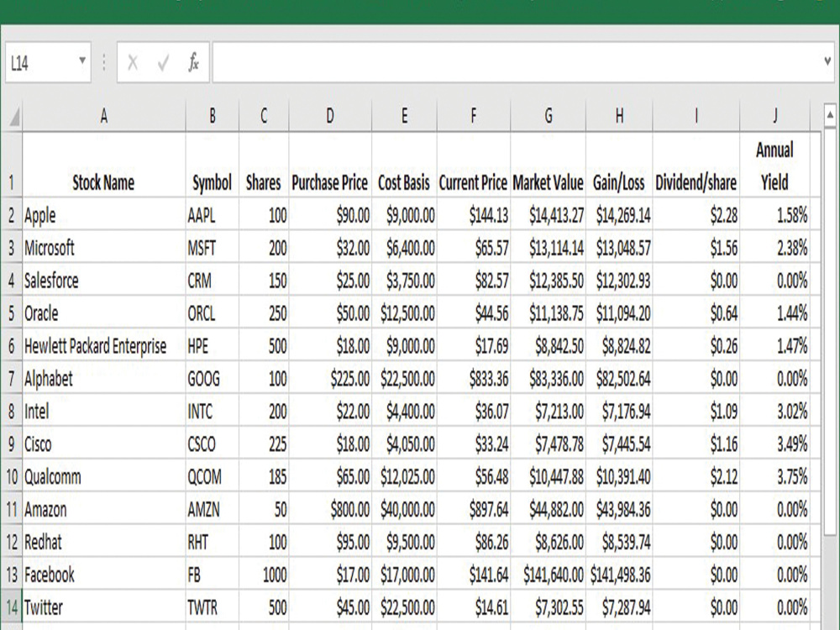Click Cisco annual yield 3.49%
The height and width of the screenshot is (630, 840).
coord(774,444)
